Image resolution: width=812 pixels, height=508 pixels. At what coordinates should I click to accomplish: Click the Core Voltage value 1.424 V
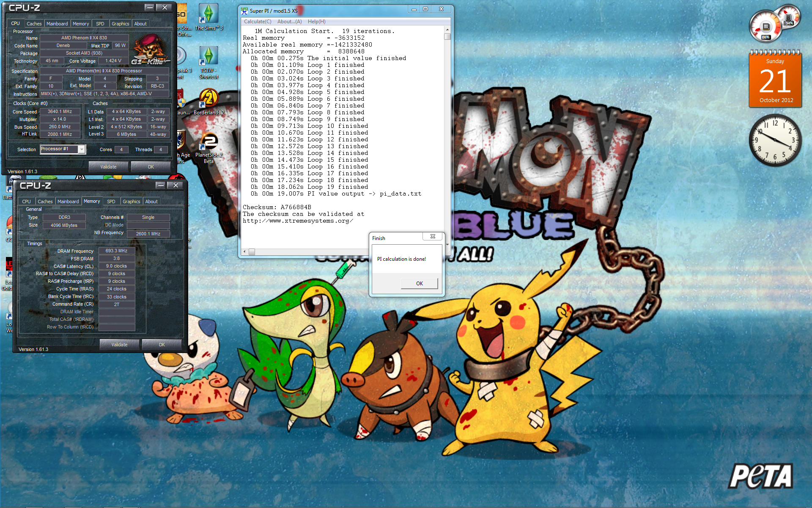(x=113, y=61)
